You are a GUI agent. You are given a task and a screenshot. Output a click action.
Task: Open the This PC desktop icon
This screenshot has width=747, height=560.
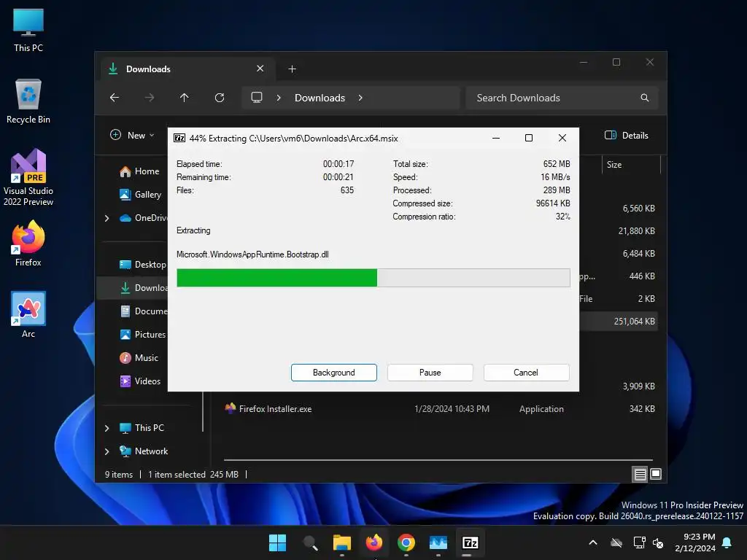28,29
